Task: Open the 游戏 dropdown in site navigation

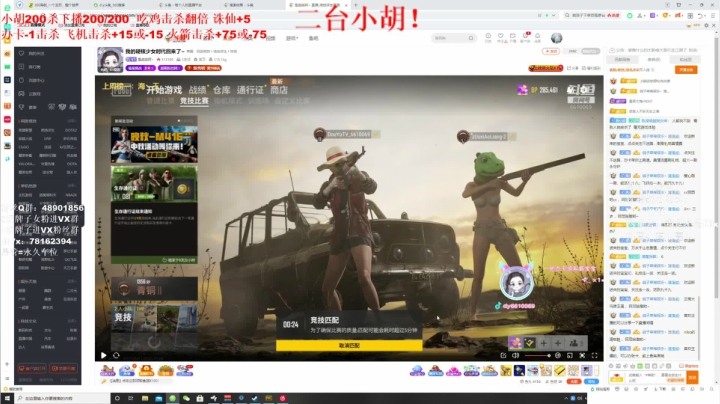Action: [292, 38]
